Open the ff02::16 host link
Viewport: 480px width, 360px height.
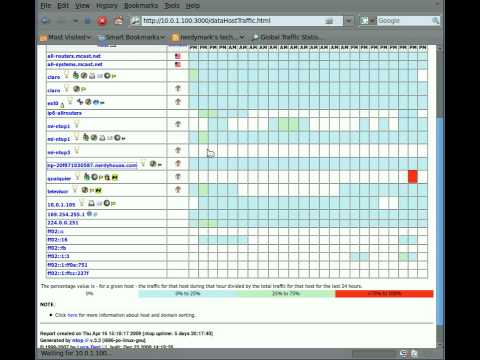[x=57, y=240]
